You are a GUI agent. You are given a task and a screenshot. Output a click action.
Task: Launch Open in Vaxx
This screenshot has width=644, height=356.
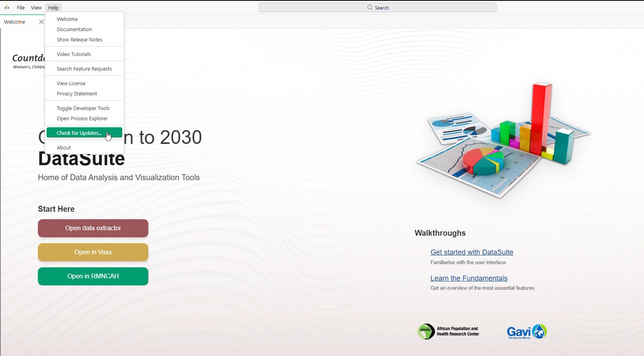pos(93,252)
